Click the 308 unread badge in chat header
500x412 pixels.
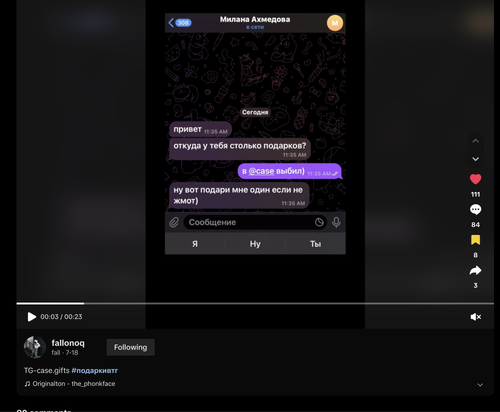tap(183, 23)
